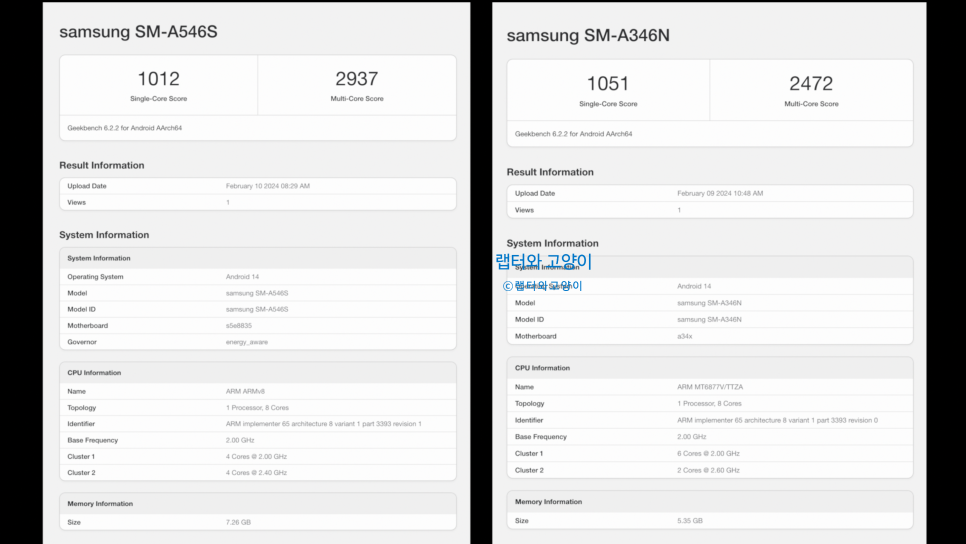Click governor value energy_aware

tap(246, 342)
